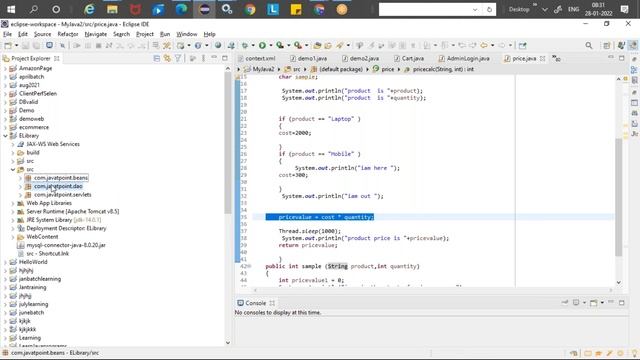Click the New Java Class toolbar icon

[198, 45]
